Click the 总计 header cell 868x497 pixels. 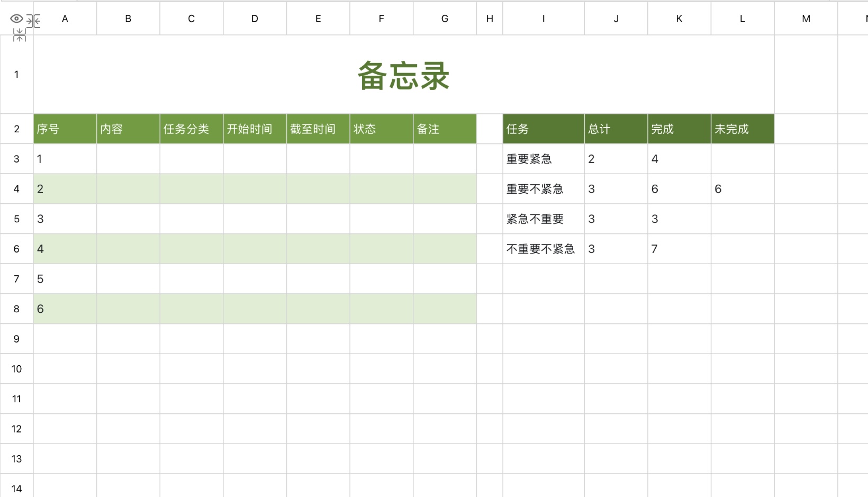(616, 129)
